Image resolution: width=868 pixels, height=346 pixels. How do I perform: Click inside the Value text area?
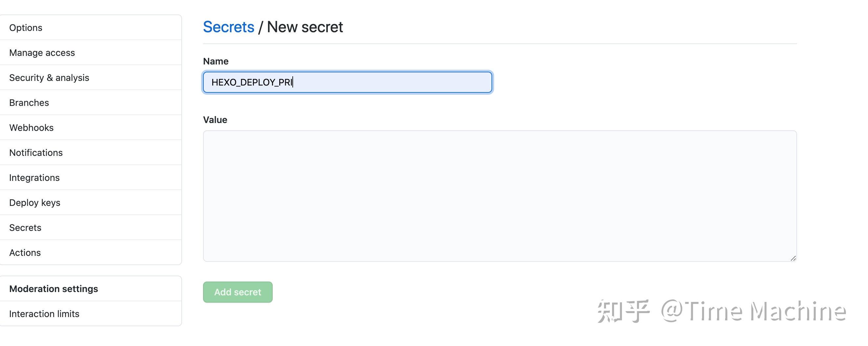click(x=499, y=196)
